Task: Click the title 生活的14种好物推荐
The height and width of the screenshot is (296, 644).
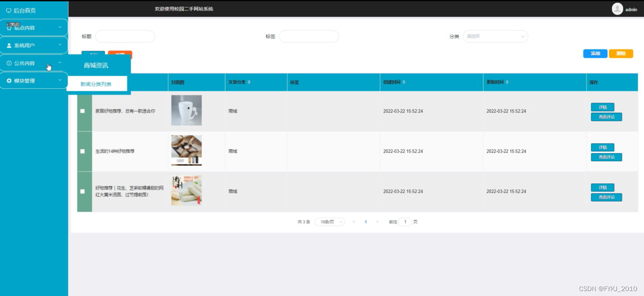Action: pos(115,151)
